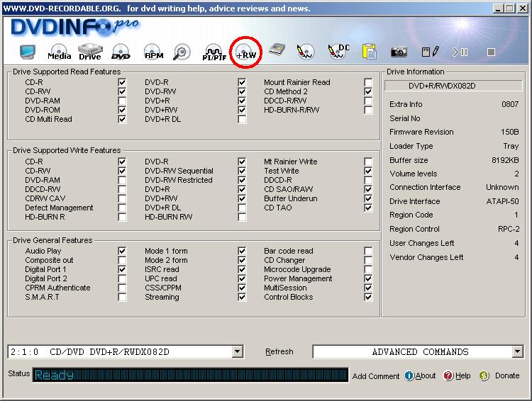
Task: Toggle MultiSession checkbox
Action: [x=368, y=288]
